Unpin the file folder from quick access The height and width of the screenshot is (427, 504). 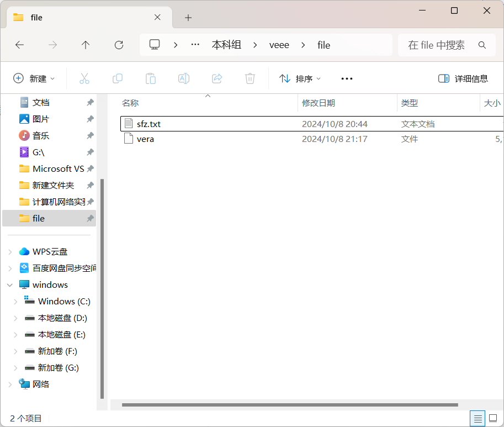89,219
